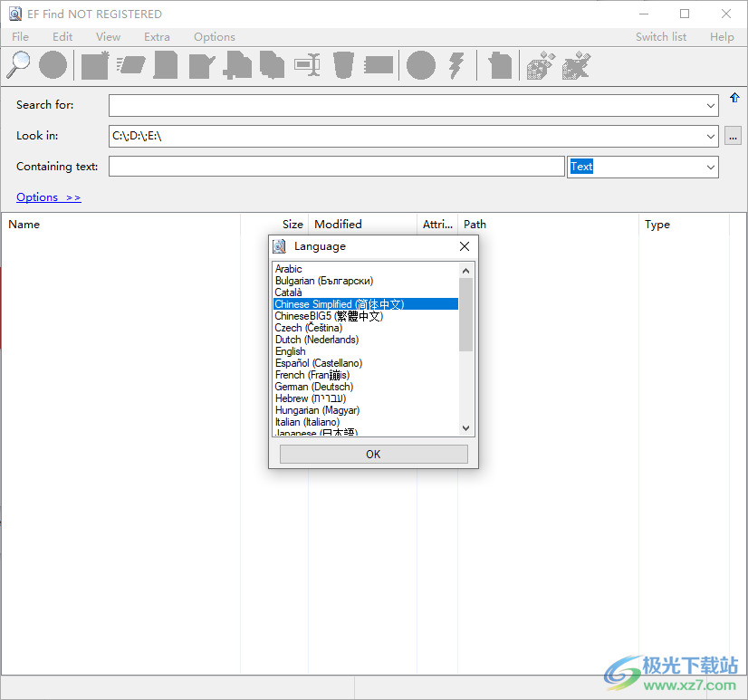748x700 pixels.
Task: Click the slanted page with speed lines icon
Action: 130,65
